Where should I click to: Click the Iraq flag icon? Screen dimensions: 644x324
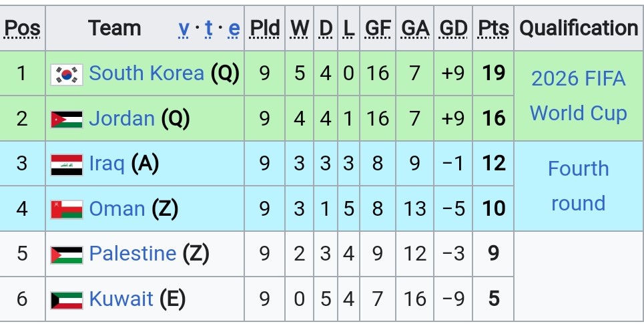point(67,165)
